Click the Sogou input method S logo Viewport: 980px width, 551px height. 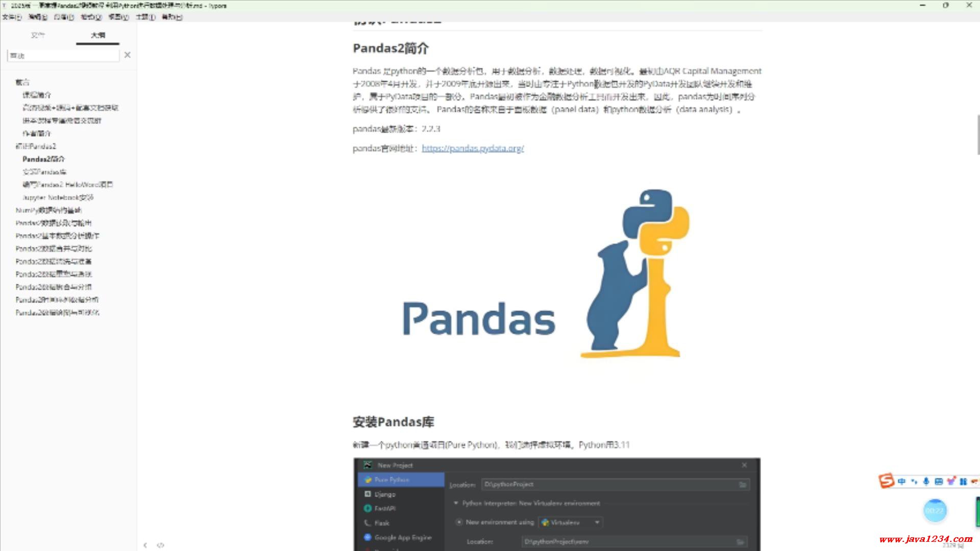click(x=887, y=481)
